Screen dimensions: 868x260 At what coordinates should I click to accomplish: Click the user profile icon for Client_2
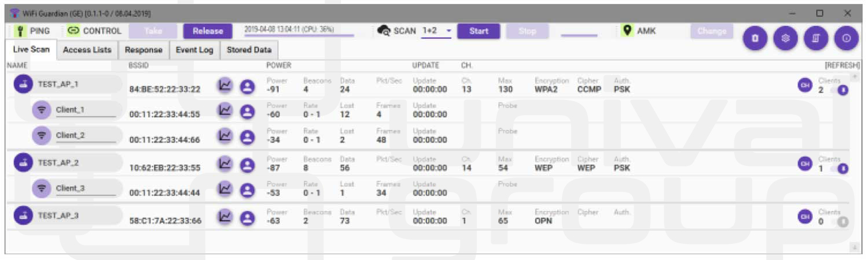point(247,136)
